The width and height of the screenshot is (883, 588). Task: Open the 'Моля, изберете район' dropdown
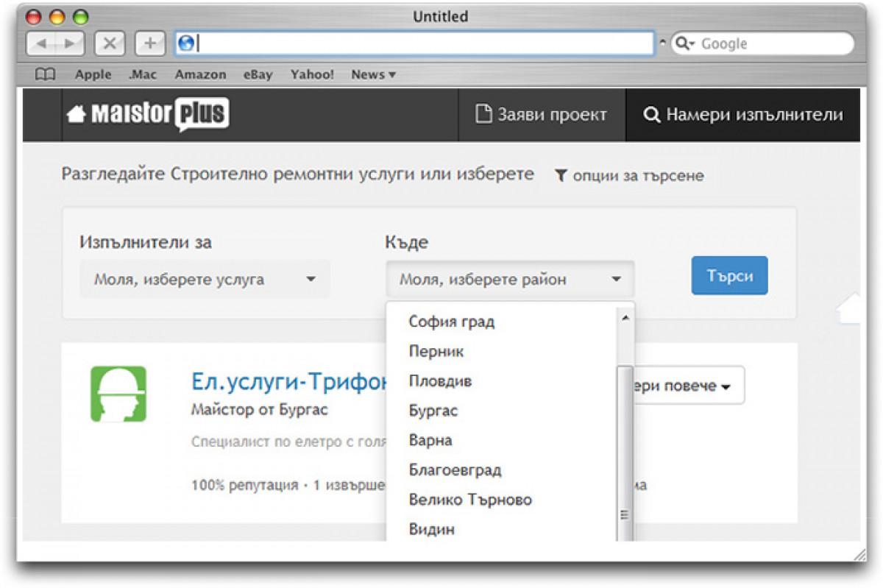510,279
